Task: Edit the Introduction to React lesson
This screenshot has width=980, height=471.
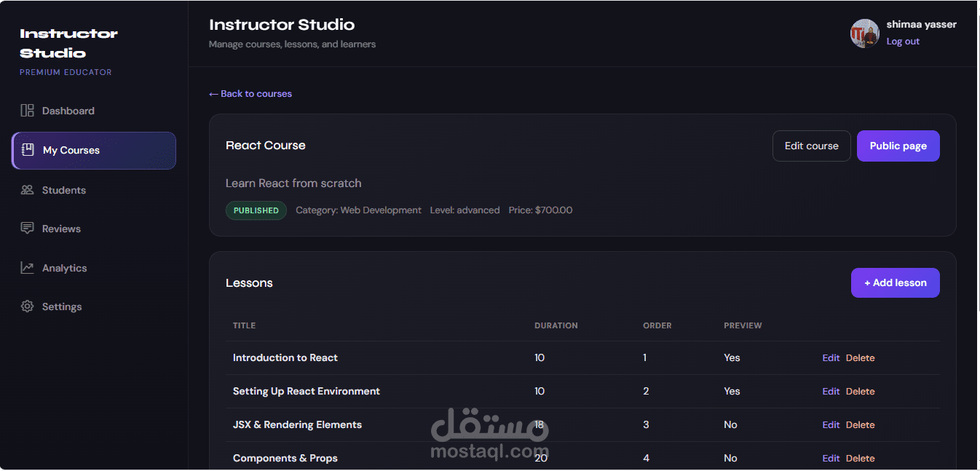Action: [831, 357]
